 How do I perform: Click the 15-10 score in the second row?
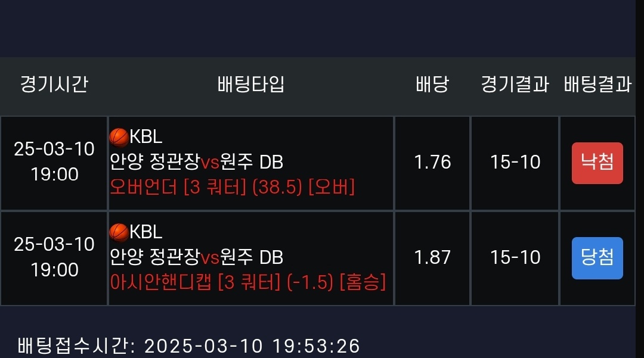pos(515,258)
